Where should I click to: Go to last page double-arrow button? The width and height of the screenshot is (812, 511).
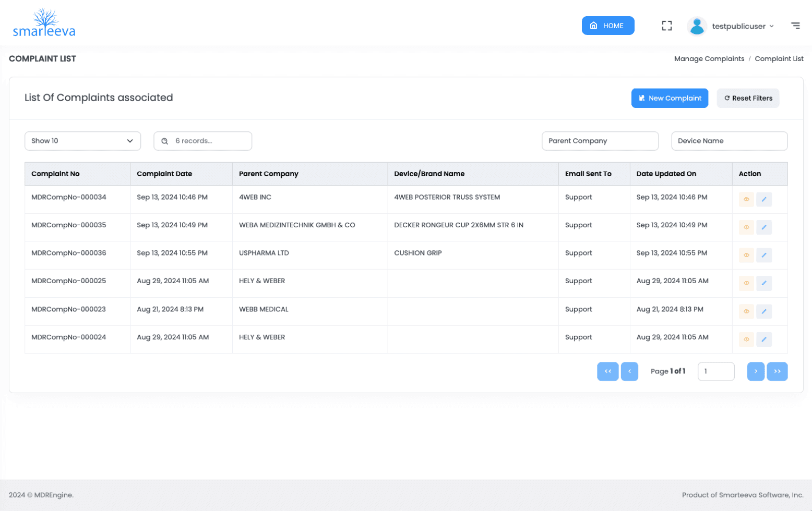click(777, 371)
